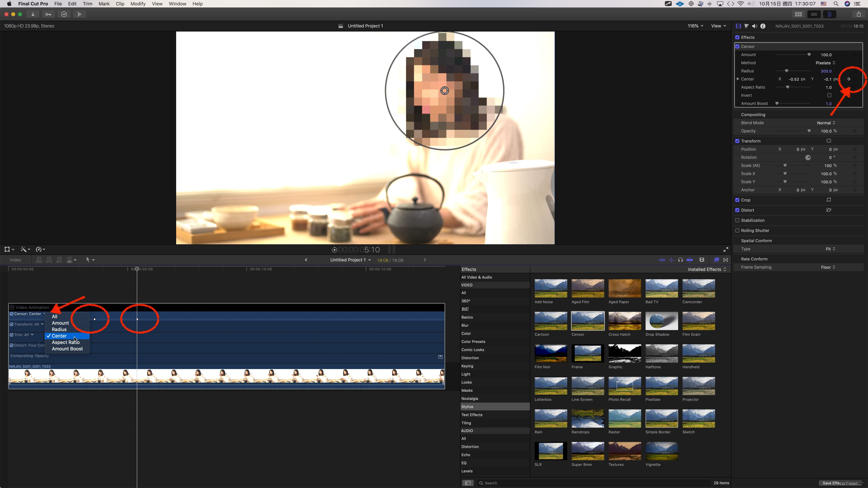This screenshot has height=488, width=868.
Task: Disable the Censor effect checkbox
Action: pos(737,46)
